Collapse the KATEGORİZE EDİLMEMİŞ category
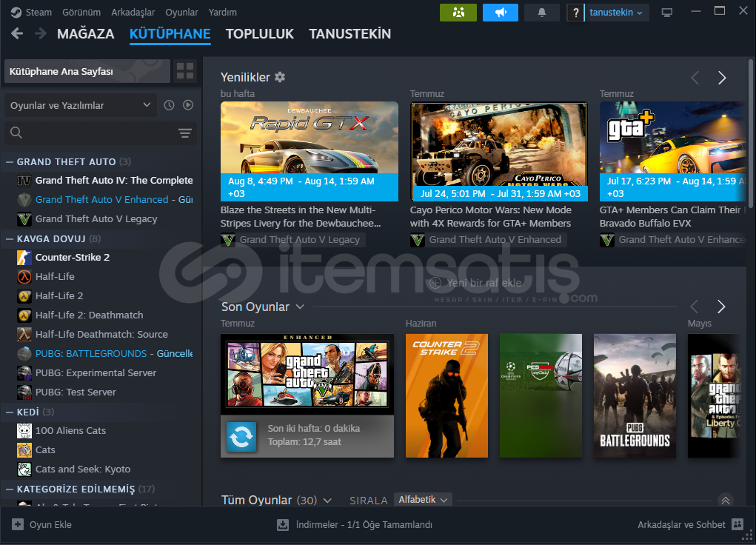Viewport: 756px width, 545px height. pos(9,489)
